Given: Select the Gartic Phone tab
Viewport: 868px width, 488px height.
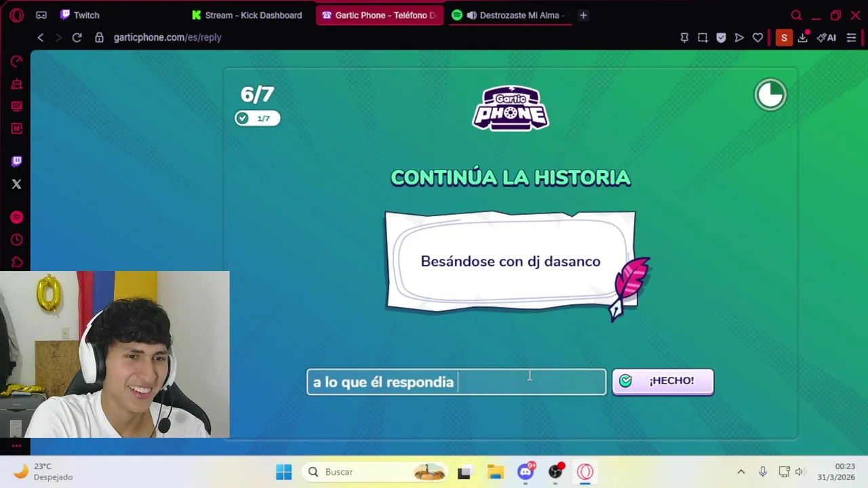Looking at the screenshot, I should pos(379,15).
